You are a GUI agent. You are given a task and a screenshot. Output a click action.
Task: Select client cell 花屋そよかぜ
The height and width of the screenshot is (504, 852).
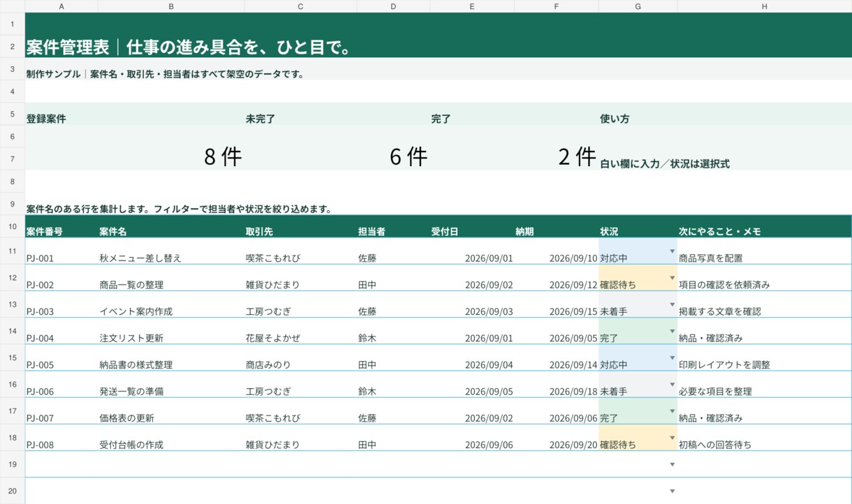click(300, 332)
